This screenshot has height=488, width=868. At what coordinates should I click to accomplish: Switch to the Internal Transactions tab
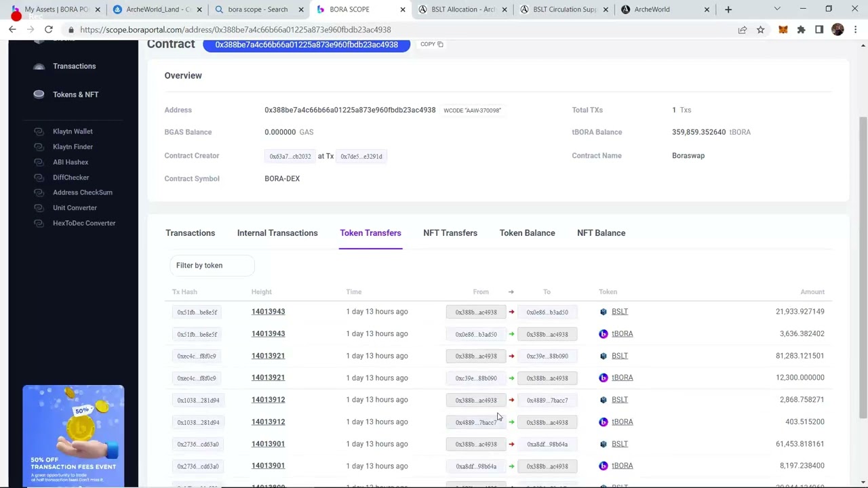(x=277, y=233)
